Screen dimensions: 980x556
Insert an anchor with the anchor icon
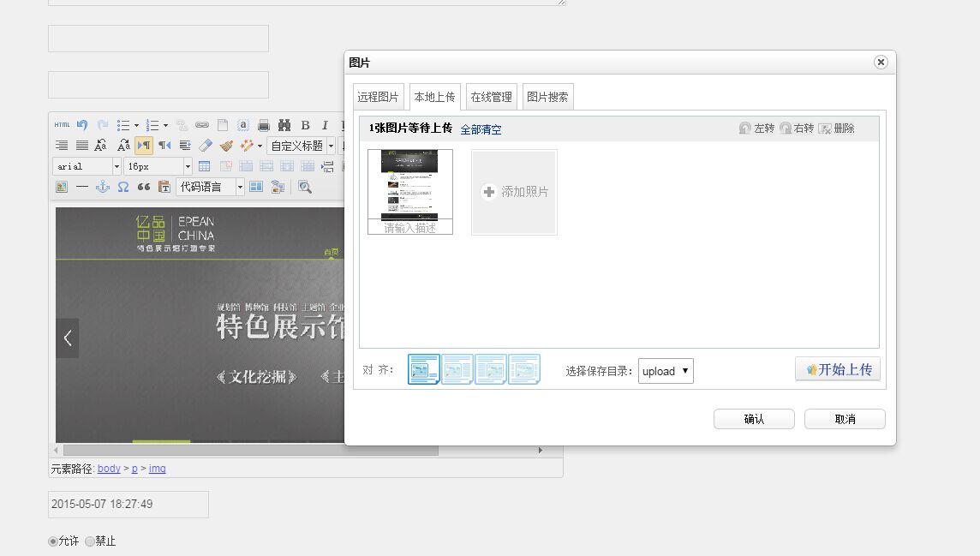tap(103, 187)
